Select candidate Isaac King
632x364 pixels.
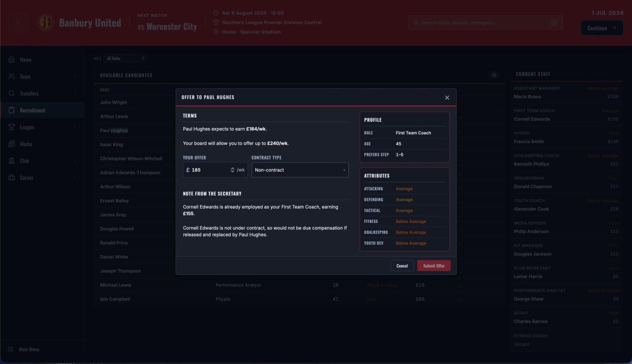[112, 144]
